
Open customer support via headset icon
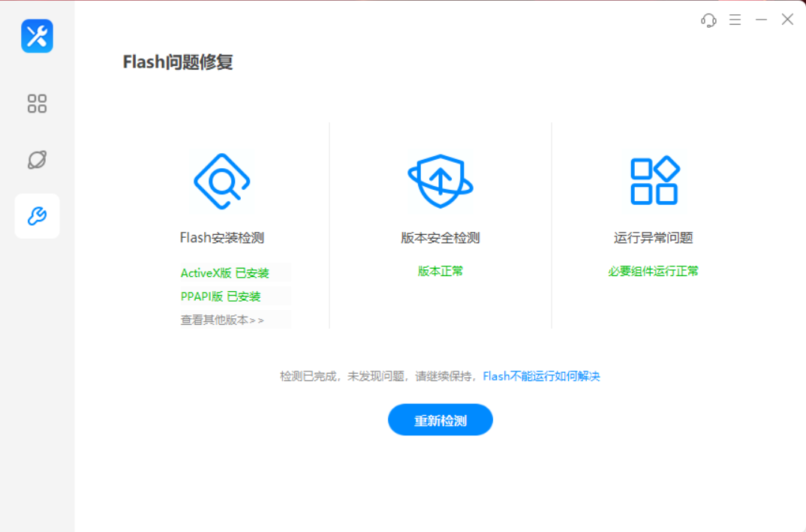click(708, 20)
